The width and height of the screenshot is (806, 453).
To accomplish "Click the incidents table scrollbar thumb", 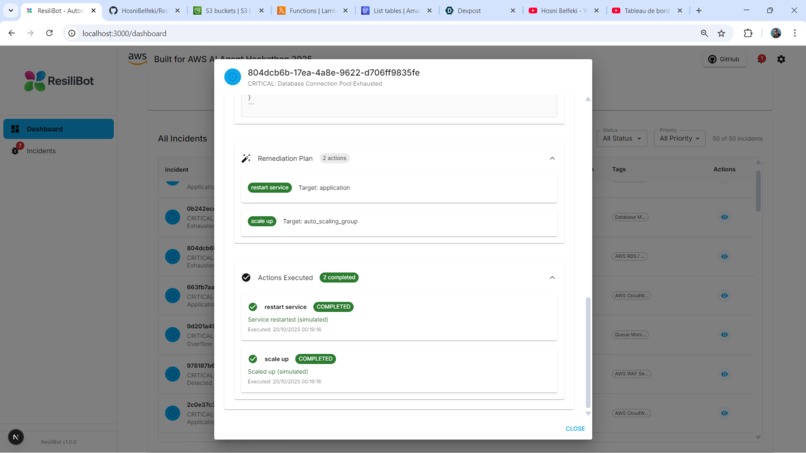I will (758, 190).
